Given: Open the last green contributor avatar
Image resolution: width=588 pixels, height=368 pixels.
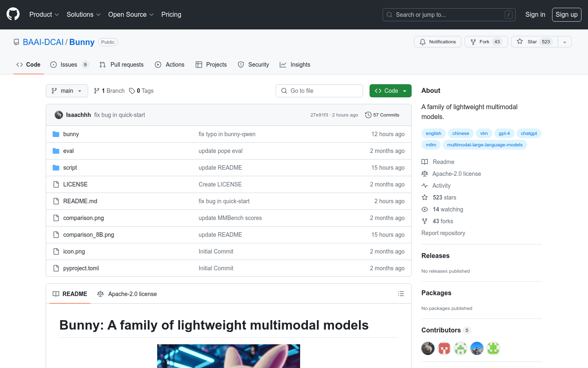Looking at the screenshot, I should [x=493, y=348].
